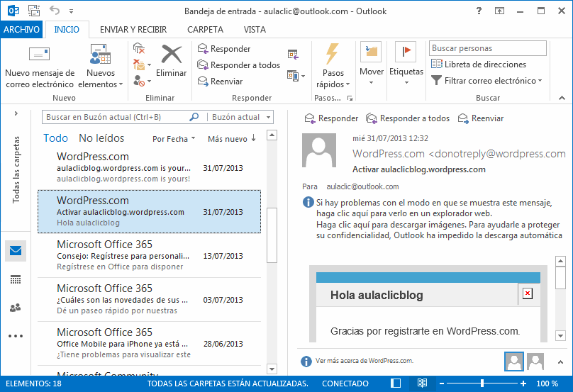573x392 pixels.
Task: Click the first contact photo in people pane
Action: tap(514, 362)
